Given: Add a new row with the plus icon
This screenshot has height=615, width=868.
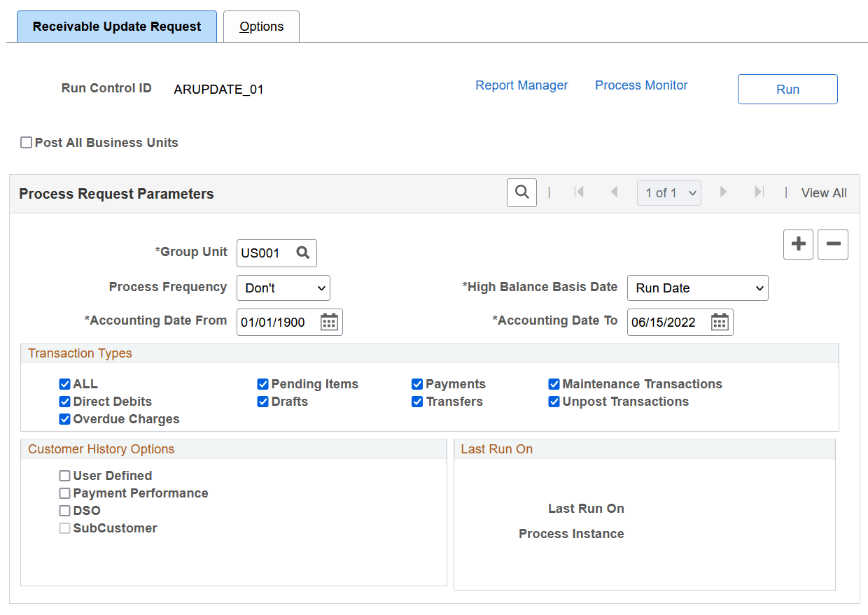Looking at the screenshot, I should [x=798, y=244].
